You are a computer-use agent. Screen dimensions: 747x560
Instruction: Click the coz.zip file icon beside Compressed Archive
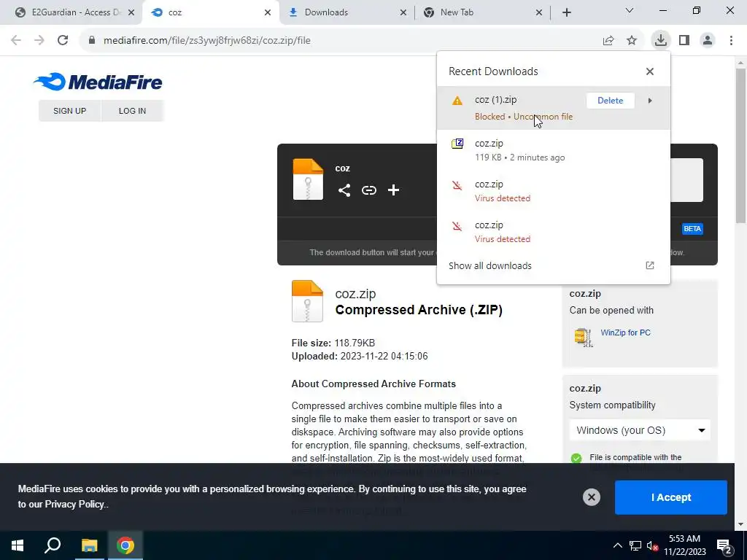coord(307,301)
